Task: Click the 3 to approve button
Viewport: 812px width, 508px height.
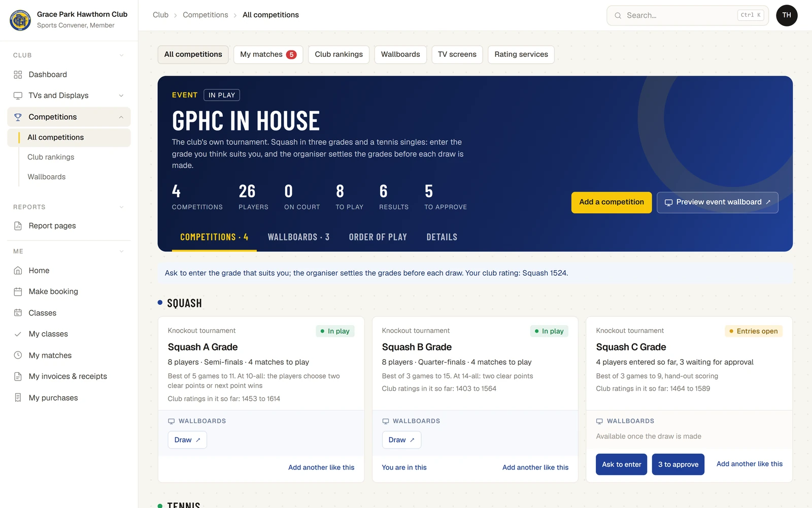Action: (678, 464)
